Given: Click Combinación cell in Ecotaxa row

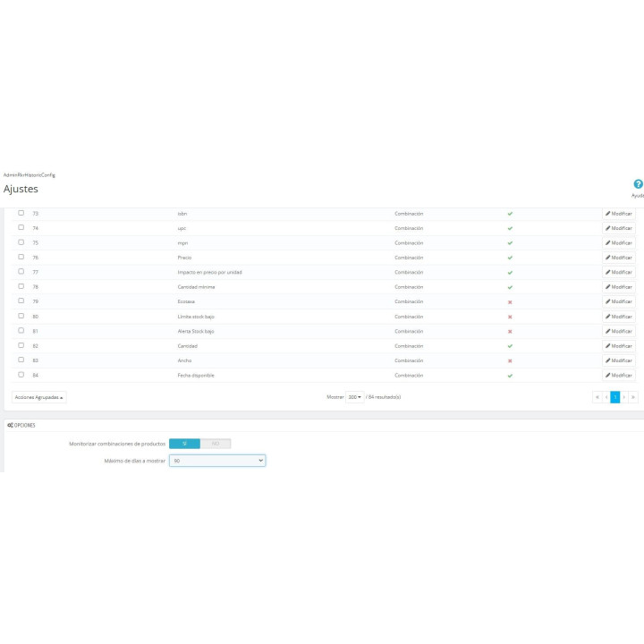Looking at the screenshot, I should click(x=409, y=302).
